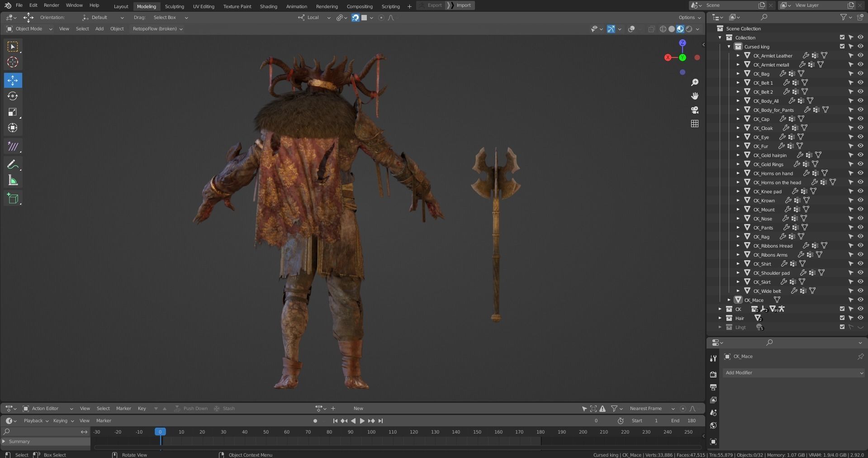868x458 pixels.
Task: Switch viewport to Rendered shading mode
Action: [x=688, y=29]
